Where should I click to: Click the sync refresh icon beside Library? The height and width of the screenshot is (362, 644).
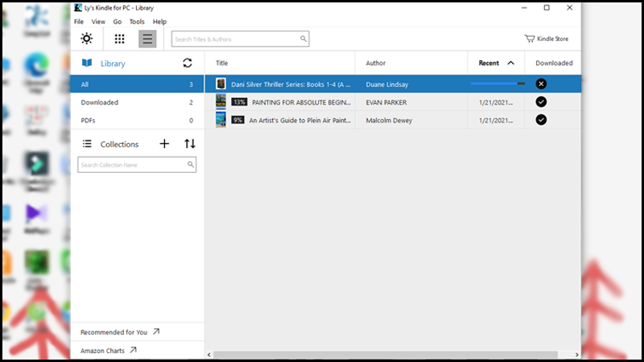point(188,63)
